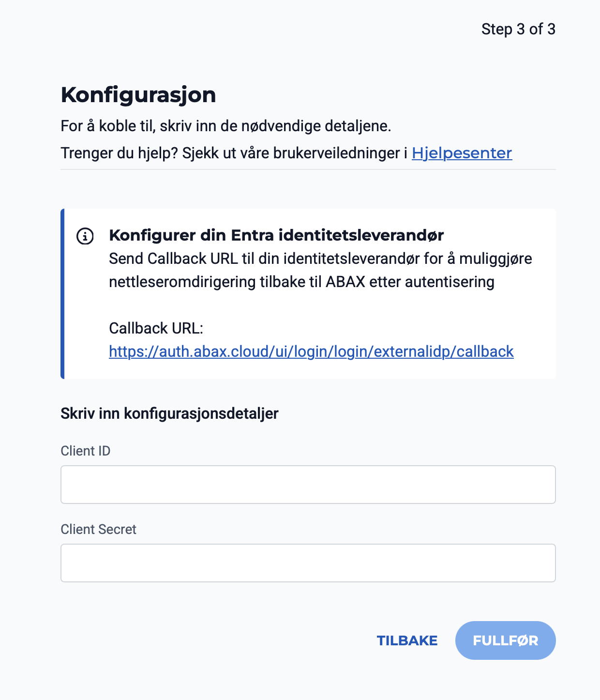Click the 'Skriv inn konfigurasjonsdetaljer' section heading
The image size is (600, 700).
coord(169,413)
